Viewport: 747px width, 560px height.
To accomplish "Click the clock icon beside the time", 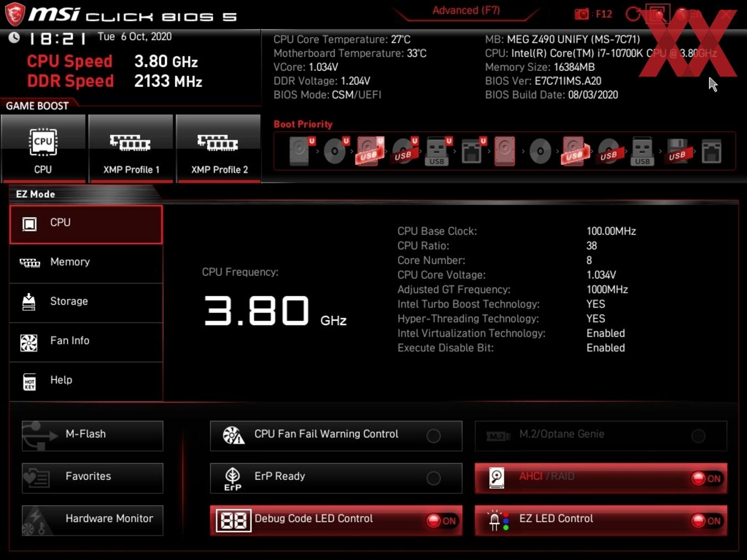I will [14, 37].
